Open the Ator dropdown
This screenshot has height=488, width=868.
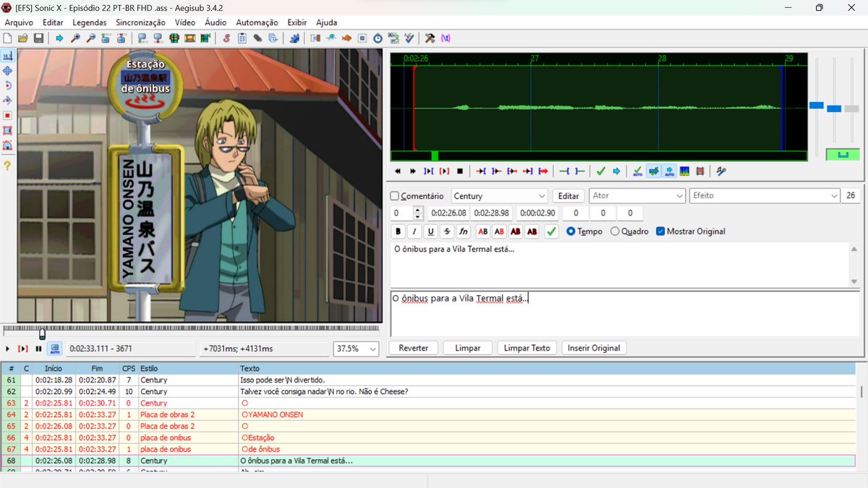click(637, 196)
